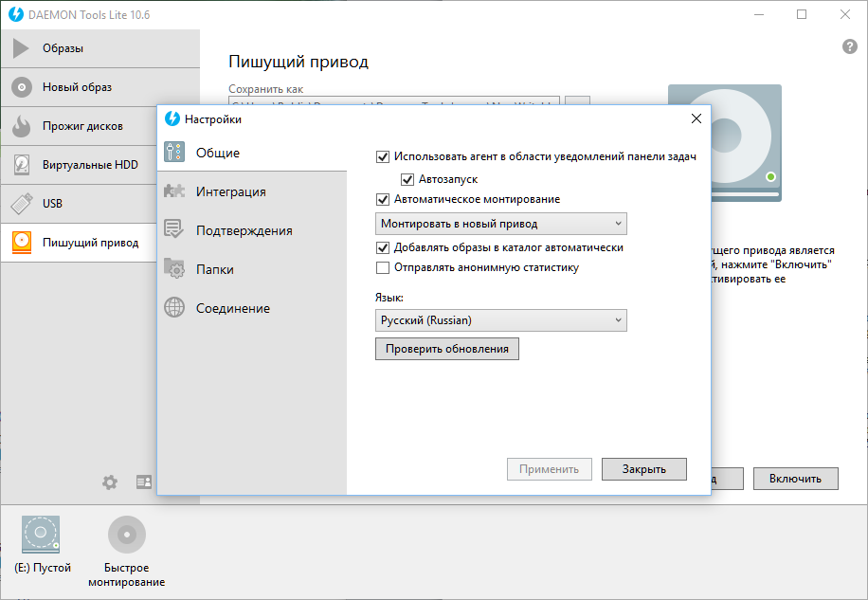
Task: Open Прожиг дисков in main sidebar
Action: pos(80,126)
